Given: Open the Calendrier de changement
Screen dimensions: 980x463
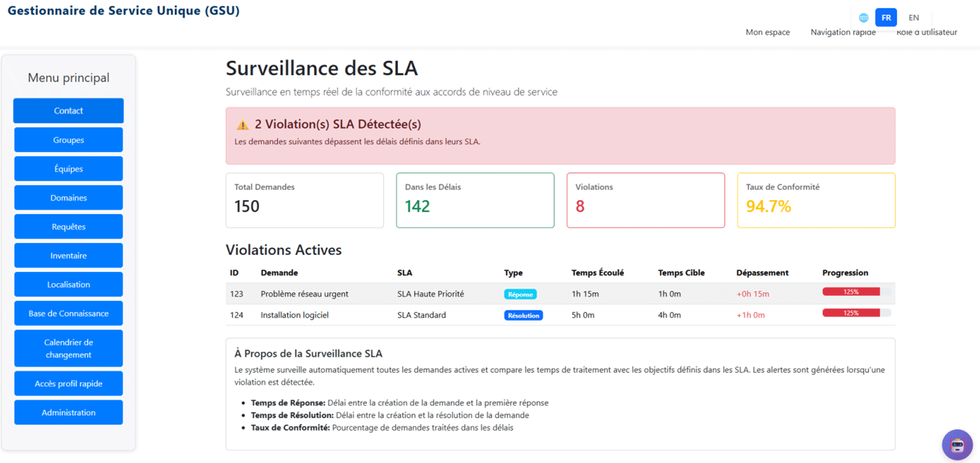Looking at the screenshot, I should [68, 347].
